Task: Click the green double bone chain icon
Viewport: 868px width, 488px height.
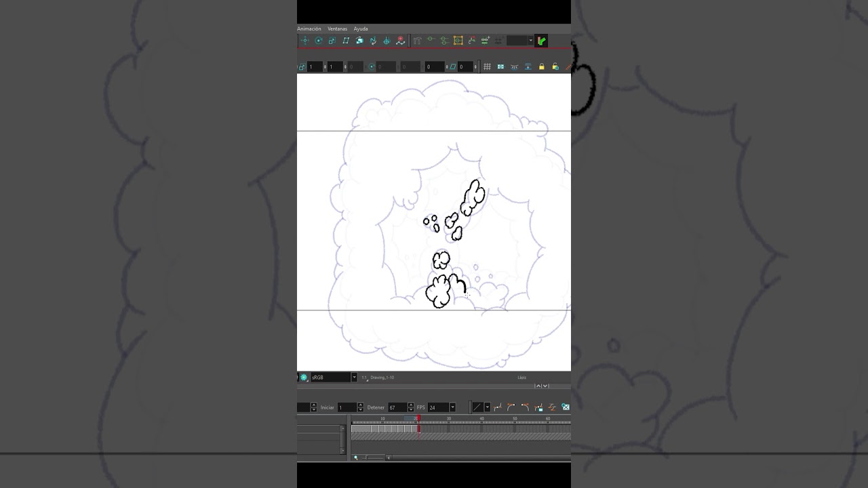Action: pos(444,41)
